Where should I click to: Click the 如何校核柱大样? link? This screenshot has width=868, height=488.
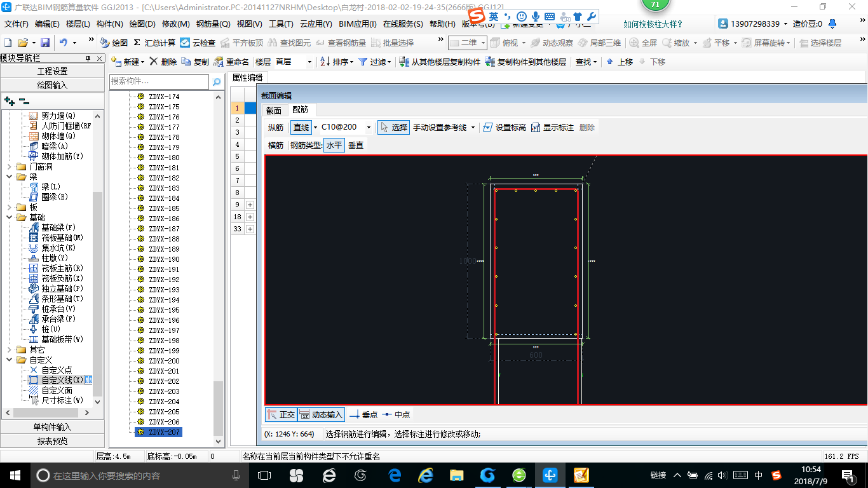653,24
